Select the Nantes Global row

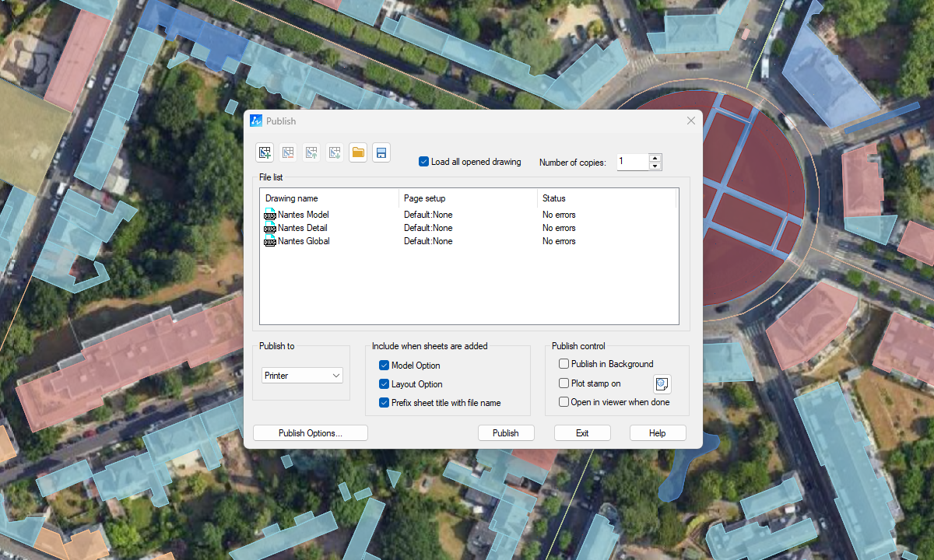(x=469, y=241)
